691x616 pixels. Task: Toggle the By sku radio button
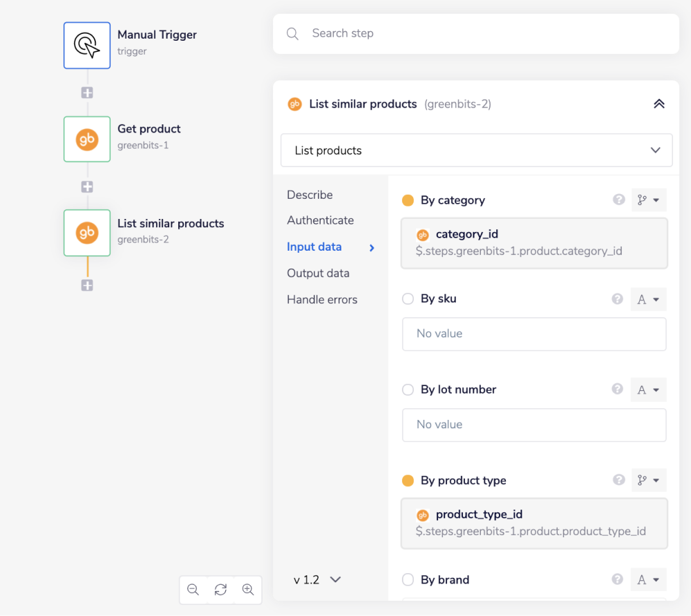click(x=408, y=299)
